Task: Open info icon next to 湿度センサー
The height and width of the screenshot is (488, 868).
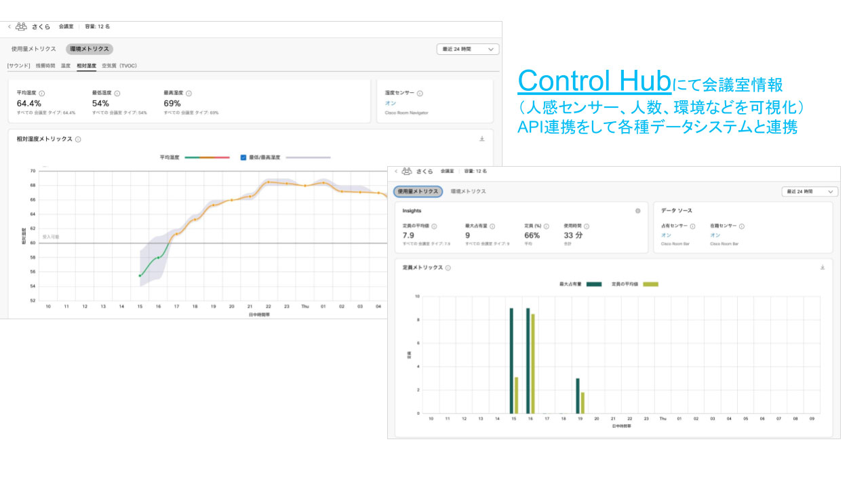Action: point(420,94)
